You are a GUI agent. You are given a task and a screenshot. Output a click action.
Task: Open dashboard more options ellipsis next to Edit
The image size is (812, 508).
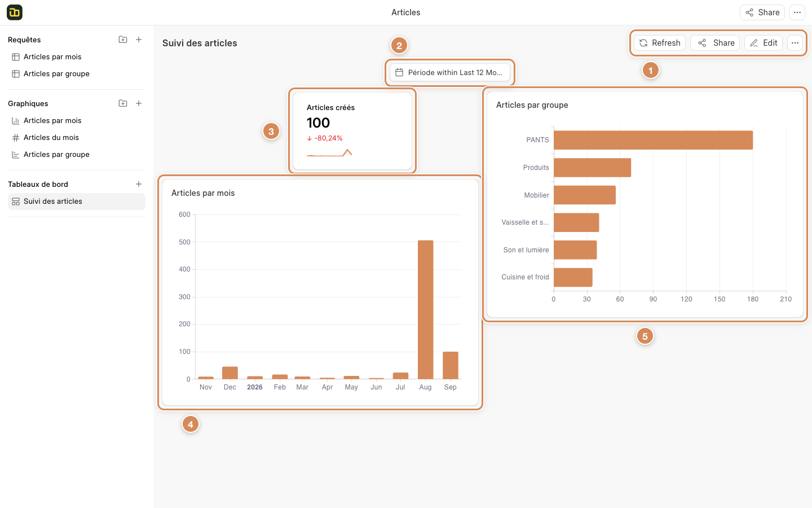pyautogui.click(x=795, y=43)
